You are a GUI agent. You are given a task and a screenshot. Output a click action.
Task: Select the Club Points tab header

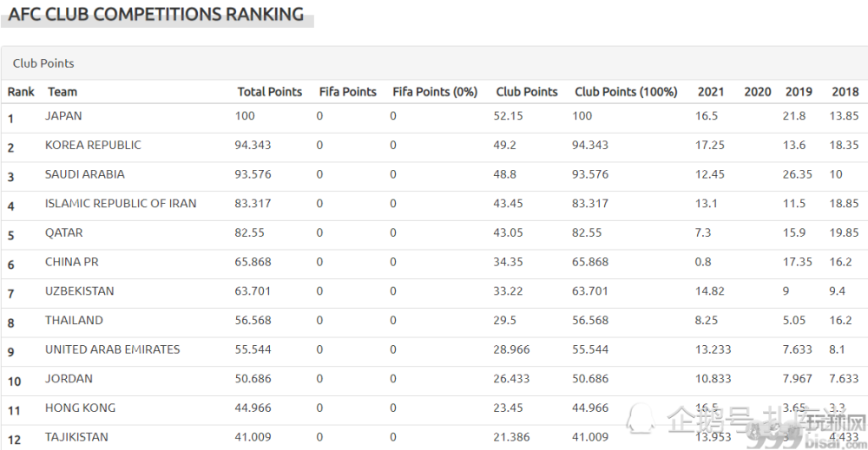click(43, 63)
